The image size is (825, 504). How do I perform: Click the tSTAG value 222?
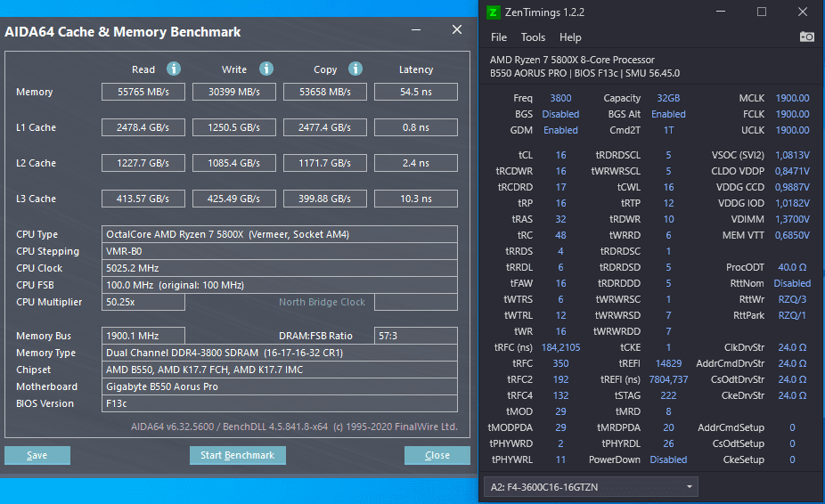click(668, 395)
